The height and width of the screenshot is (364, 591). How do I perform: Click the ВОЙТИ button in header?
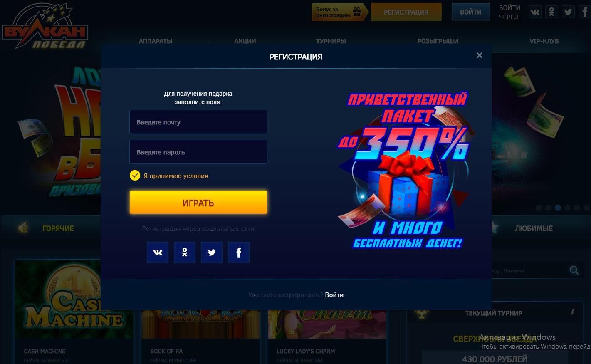click(x=471, y=12)
